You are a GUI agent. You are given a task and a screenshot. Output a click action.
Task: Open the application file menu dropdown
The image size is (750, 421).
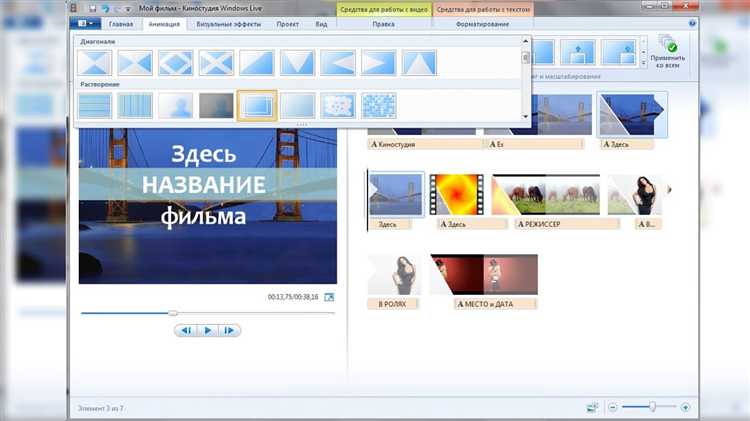(x=87, y=22)
